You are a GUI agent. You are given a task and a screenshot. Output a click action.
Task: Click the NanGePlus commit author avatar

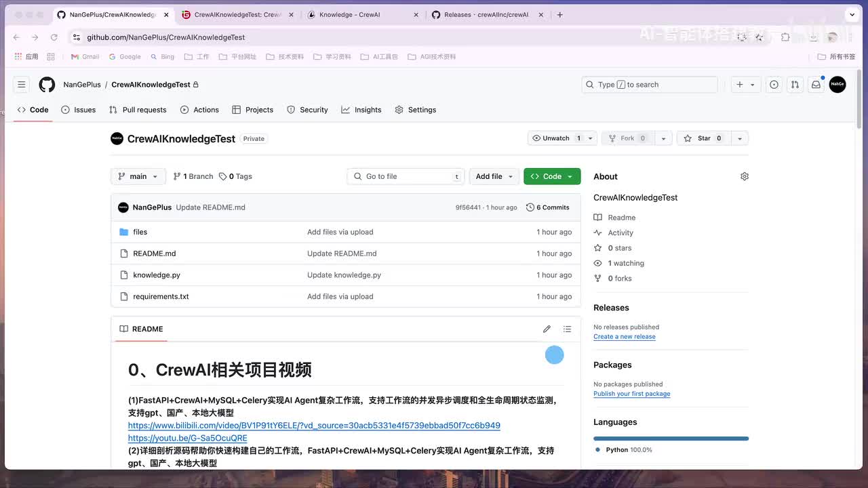click(x=123, y=207)
